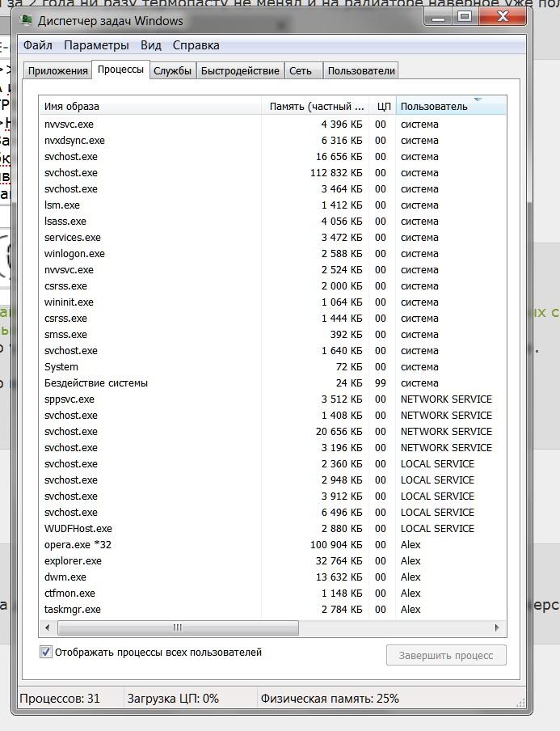The image size is (560, 731).
Task: Select the dwm.exe process
Action: [x=272, y=577]
